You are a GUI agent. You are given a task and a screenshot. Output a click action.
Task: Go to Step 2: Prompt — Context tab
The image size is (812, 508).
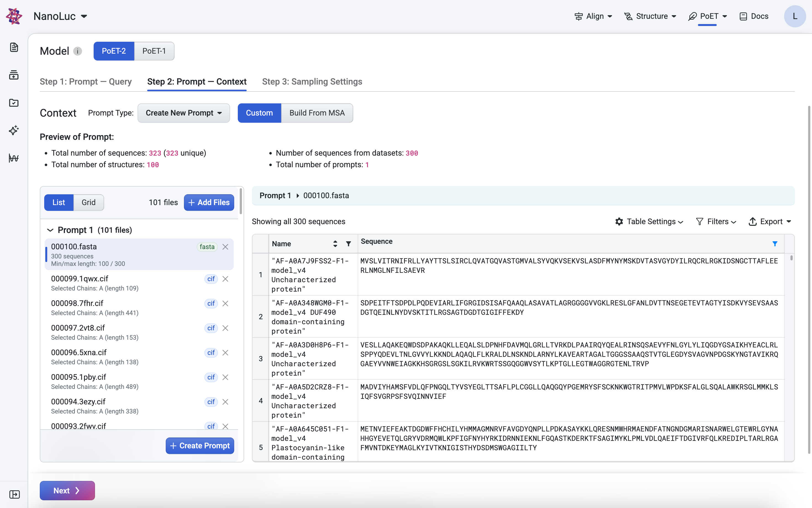pos(197,82)
